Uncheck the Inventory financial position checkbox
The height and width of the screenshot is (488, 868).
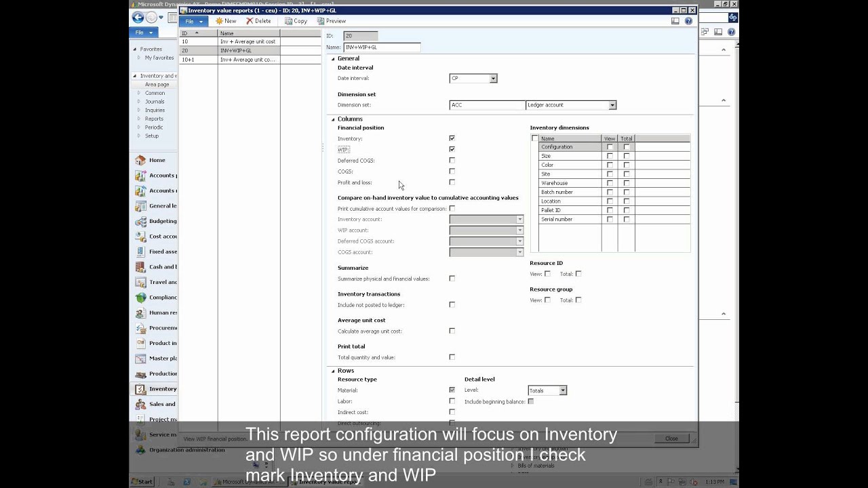coord(452,138)
